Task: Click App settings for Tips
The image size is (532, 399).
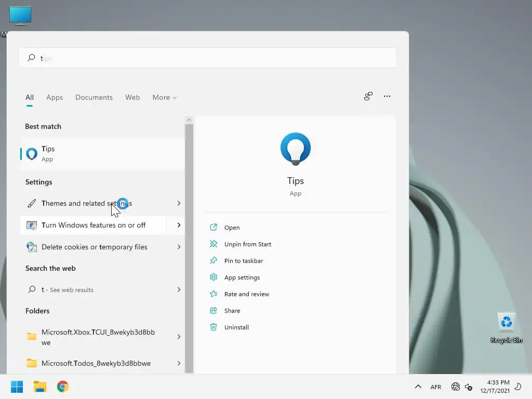Action: [242, 277]
